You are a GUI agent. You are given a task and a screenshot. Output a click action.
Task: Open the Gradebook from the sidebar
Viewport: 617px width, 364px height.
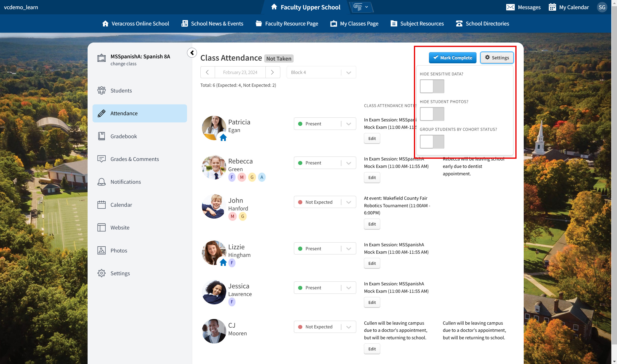tap(123, 136)
